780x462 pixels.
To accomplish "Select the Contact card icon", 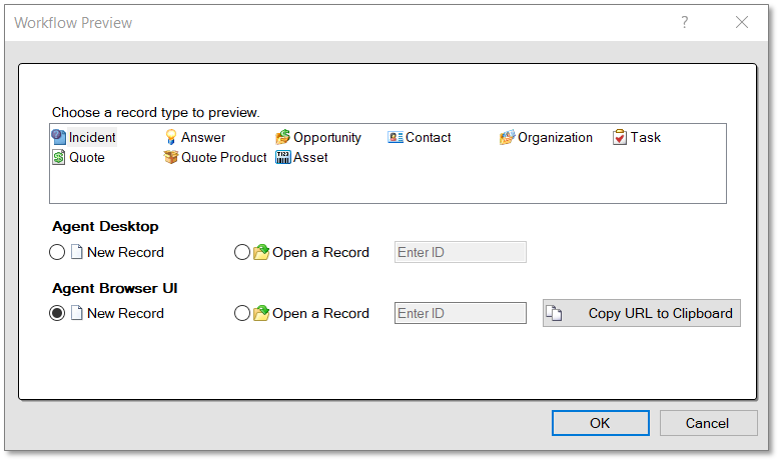I will pyautogui.click(x=395, y=138).
